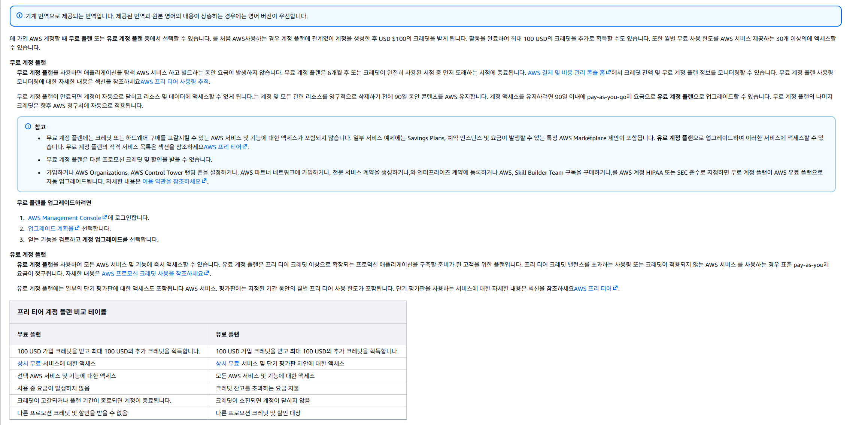Click external-link icon after 업그레이드 계획을

77,228
